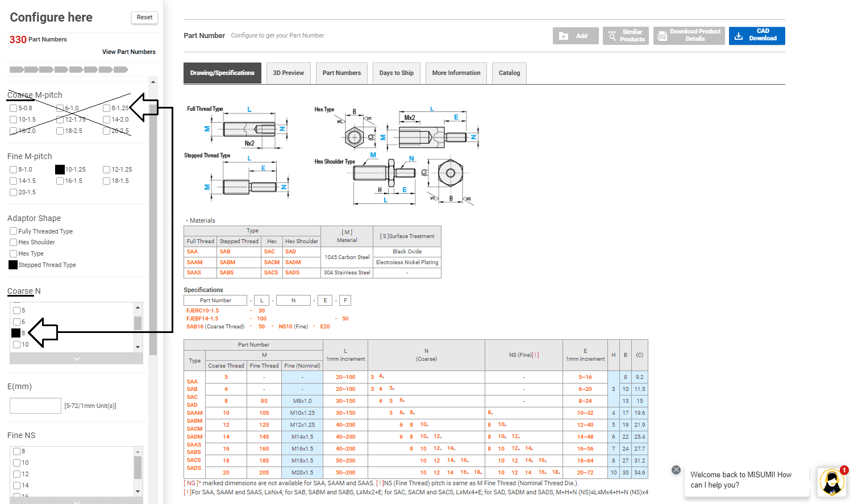Click the 304 Stainless Steel material cell
This screenshot has height=504, width=854.
347,273
